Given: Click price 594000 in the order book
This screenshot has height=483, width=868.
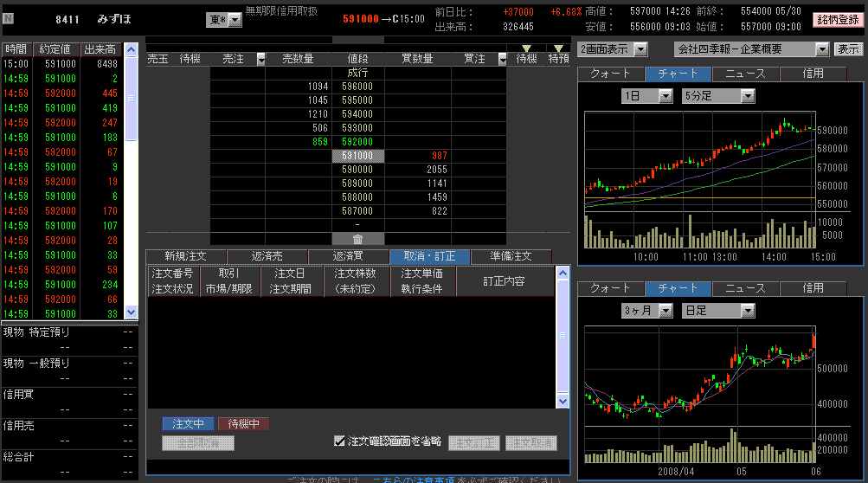Looking at the screenshot, I should pyautogui.click(x=357, y=114).
